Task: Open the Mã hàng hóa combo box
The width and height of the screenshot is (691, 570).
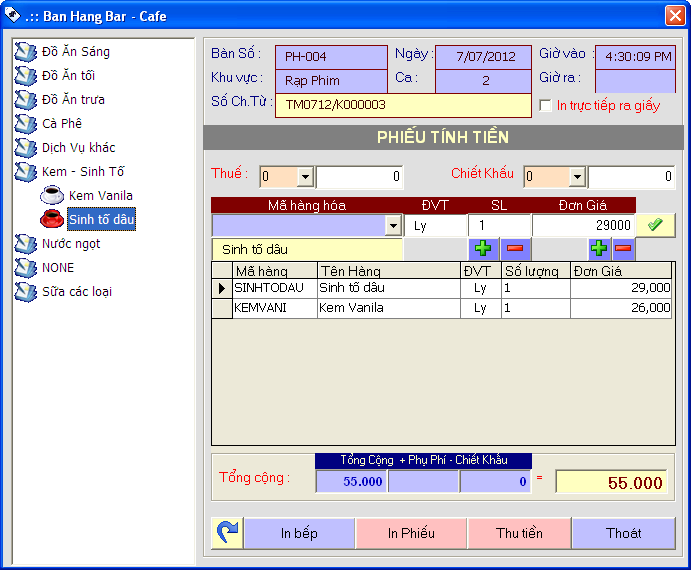Action: coord(393,226)
